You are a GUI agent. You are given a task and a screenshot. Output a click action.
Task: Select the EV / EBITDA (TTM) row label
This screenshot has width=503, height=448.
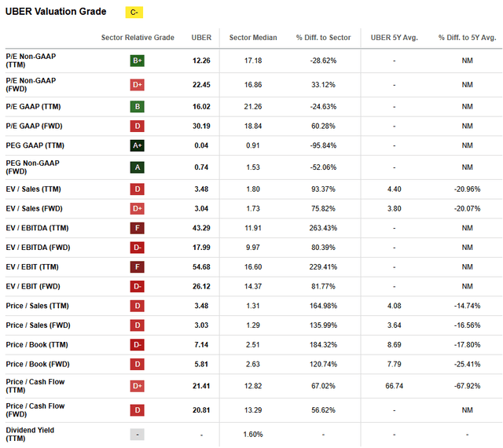[37, 228]
